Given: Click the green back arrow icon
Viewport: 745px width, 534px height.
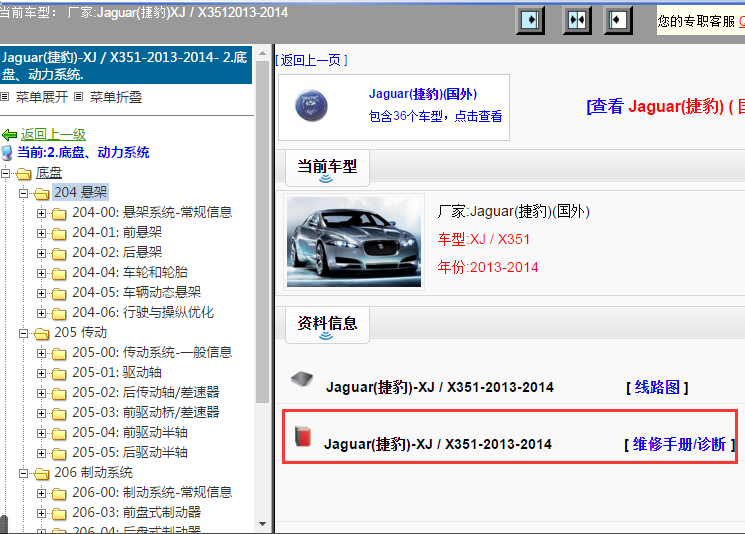Looking at the screenshot, I should pyautogui.click(x=9, y=134).
